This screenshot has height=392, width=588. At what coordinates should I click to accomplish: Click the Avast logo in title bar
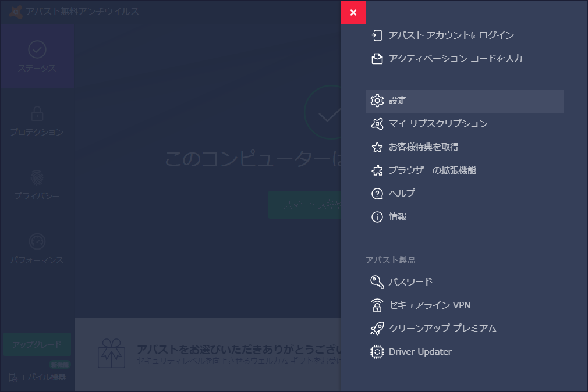(15, 12)
